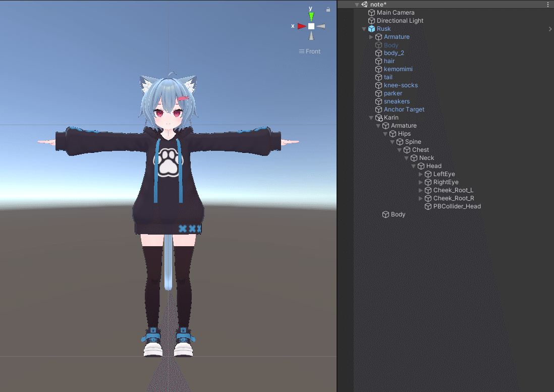
Task: Select the PBCollider_Head object
Action: 457,207
